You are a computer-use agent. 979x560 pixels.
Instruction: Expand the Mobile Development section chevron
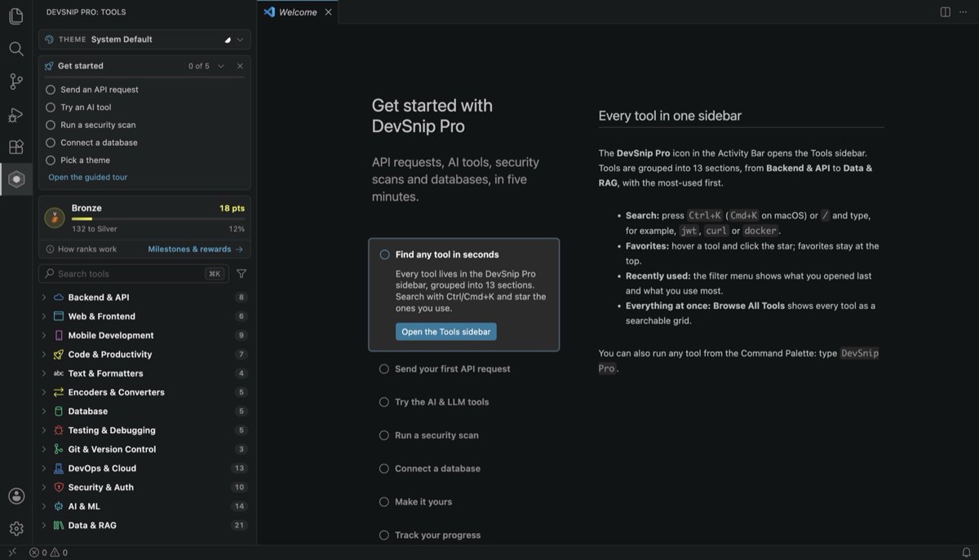(x=44, y=335)
